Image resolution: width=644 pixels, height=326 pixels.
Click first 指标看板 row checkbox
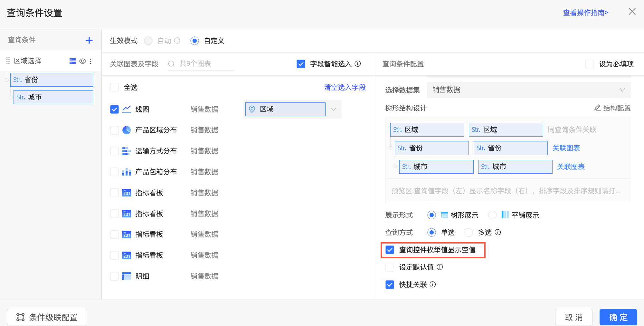coord(114,193)
